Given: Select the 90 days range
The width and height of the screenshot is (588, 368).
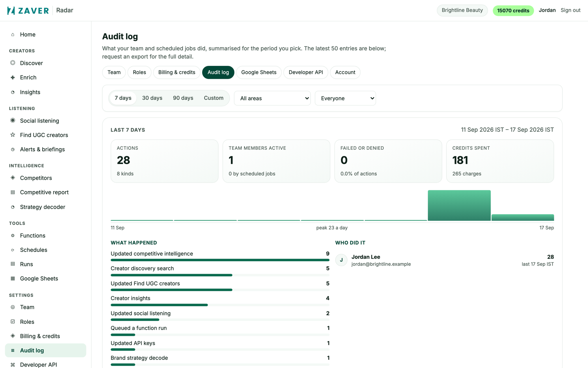Looking at the screenshot, I should 183,98.
